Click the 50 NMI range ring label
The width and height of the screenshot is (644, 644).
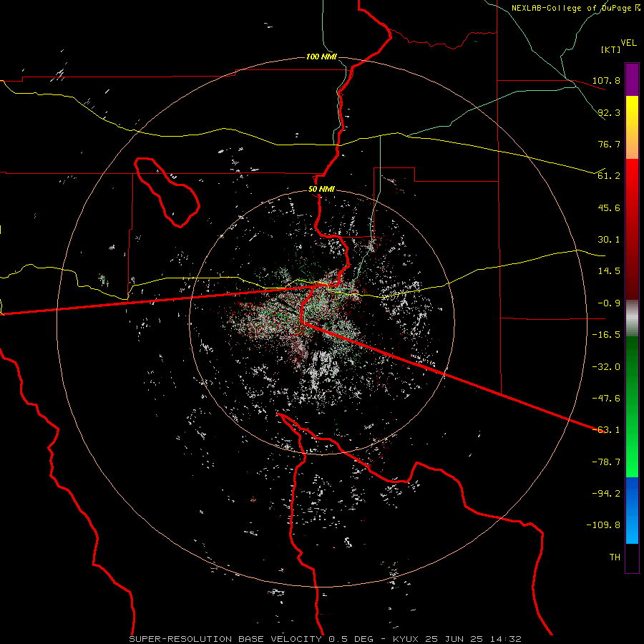pos(321,190)
